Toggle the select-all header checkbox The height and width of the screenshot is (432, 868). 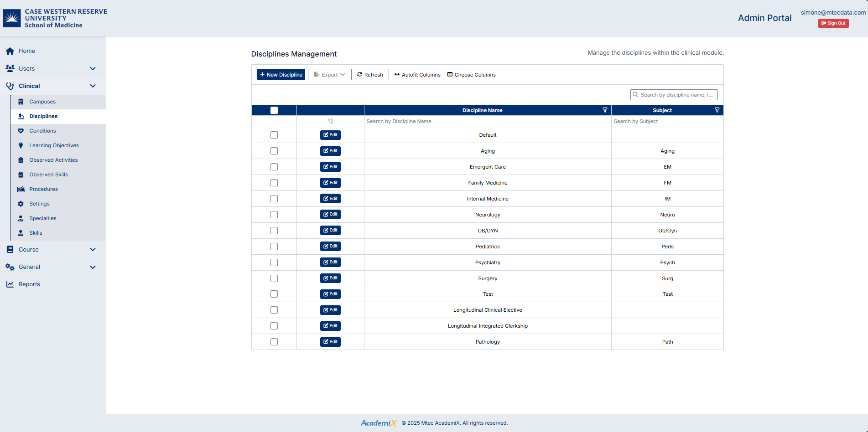pos(274,110)
